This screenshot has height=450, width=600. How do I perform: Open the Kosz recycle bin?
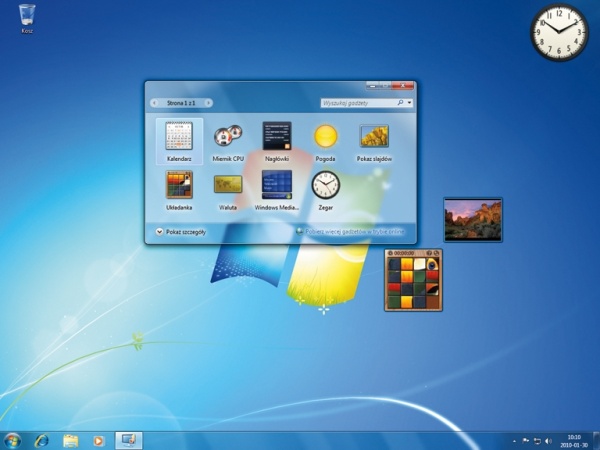pos(27,19)
